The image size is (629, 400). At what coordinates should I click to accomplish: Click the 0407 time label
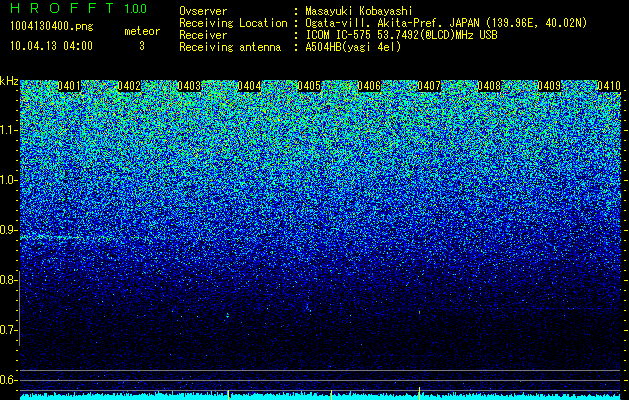coord(429,86)
